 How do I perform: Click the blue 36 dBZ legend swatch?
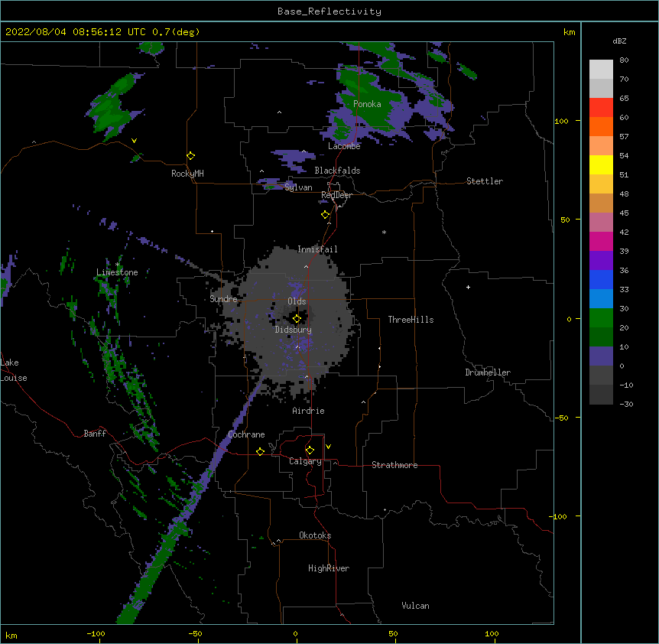pos(601,279)
